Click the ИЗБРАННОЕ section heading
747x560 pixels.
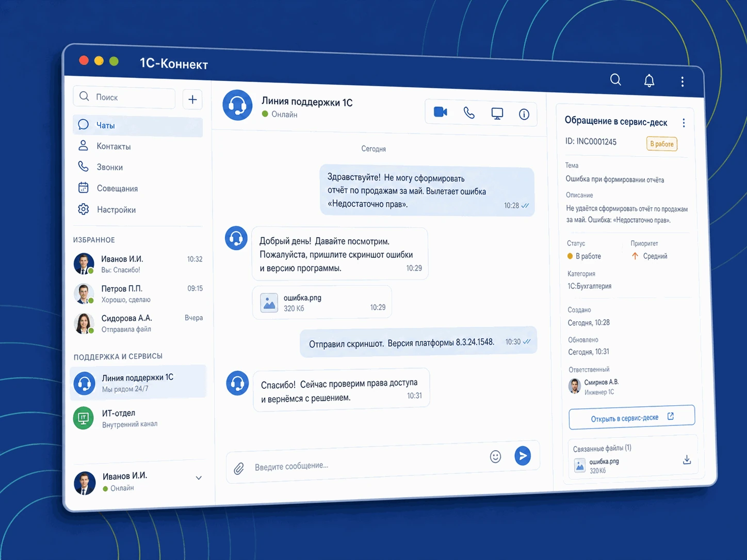tap(94, 240)
